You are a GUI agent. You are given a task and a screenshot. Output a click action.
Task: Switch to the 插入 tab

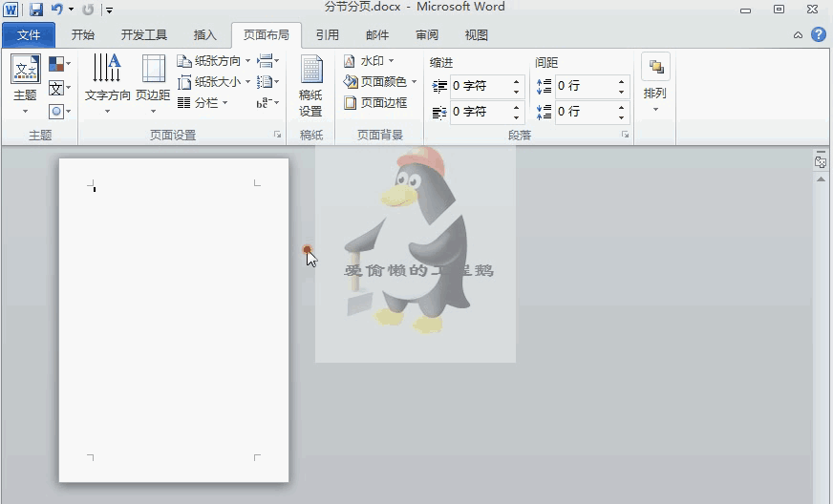[205, 35]
